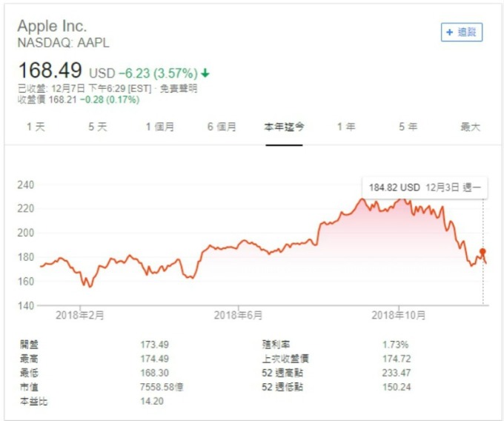
Task: Switch to the 1 個月 tab
Action: (160, 127)
